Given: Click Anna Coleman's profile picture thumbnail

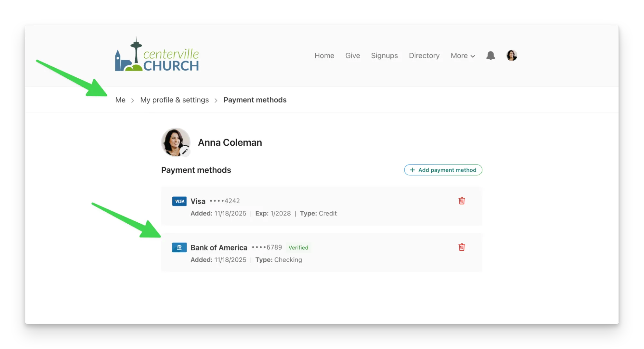Looking at the screenshot, I should [176, 142].
